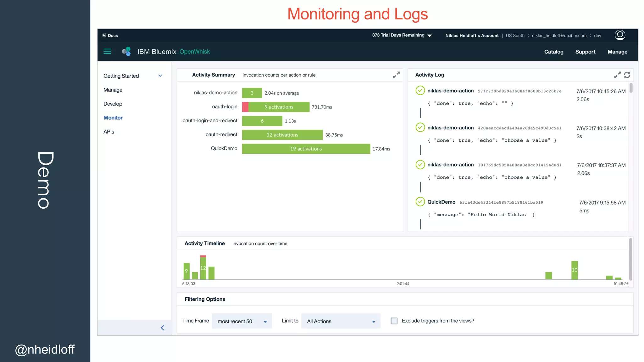Collapse the sidebar with left chevron

click(162, 328)
